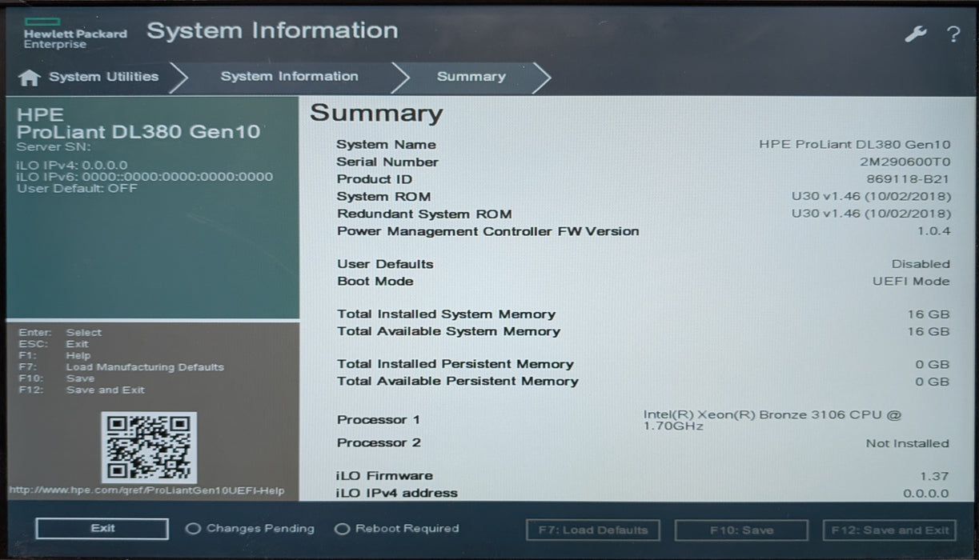Click the F12 Save and Exit key hint
Screen dimensions: 979x560
(81, 390)
